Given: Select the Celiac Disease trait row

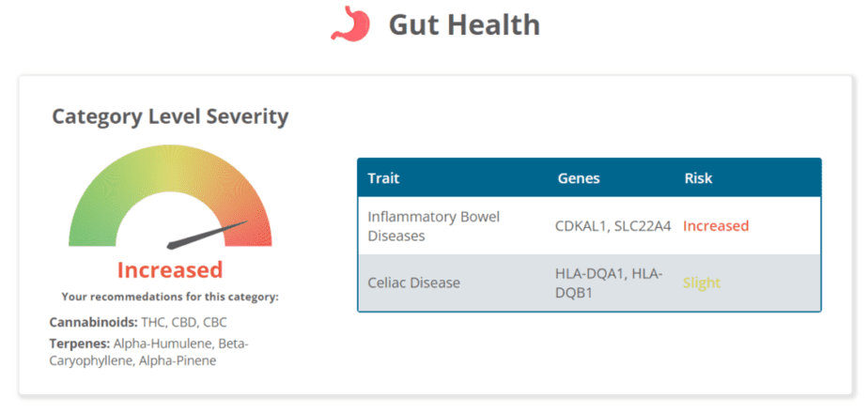Looking at the screenshot, I should click(x=589, y=282).
